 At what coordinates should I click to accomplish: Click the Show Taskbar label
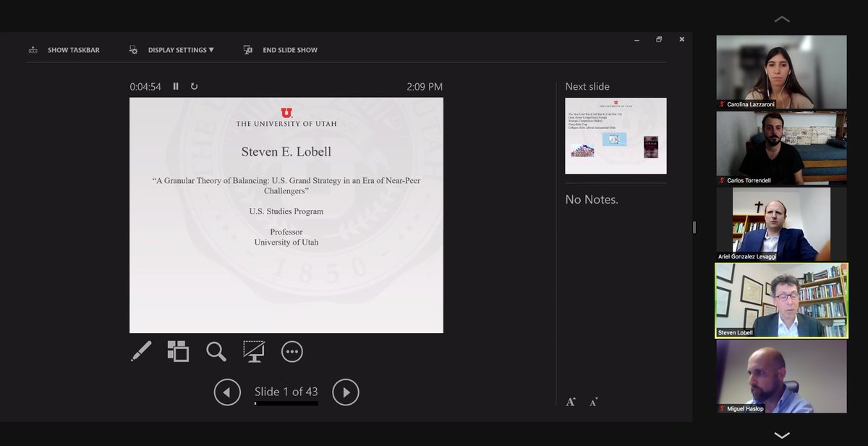tap(74, 50)
